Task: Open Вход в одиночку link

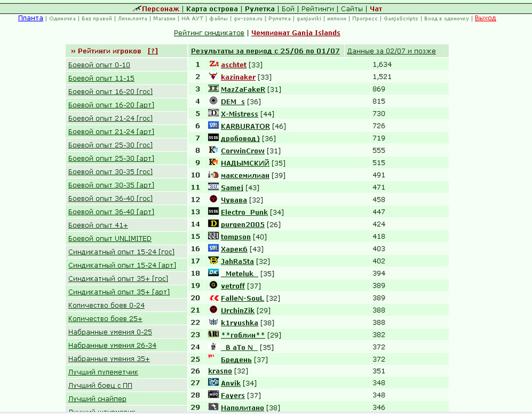Action: (x=447, y=19)
